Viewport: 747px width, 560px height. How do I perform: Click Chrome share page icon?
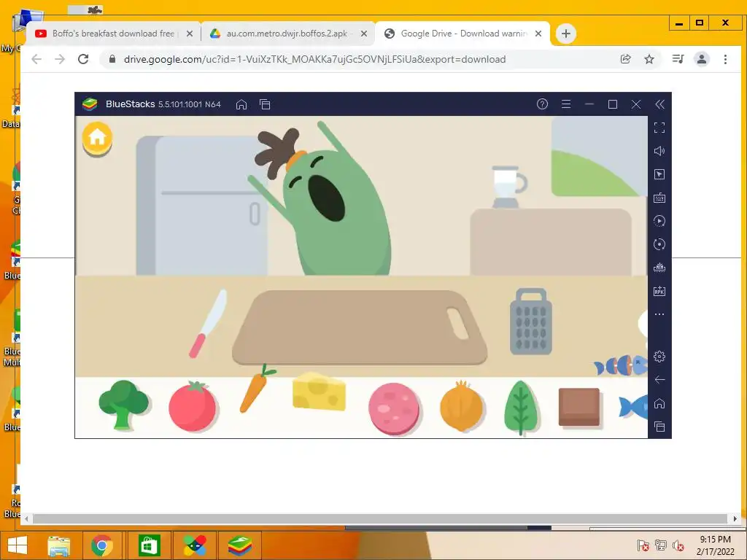(625, 59)
